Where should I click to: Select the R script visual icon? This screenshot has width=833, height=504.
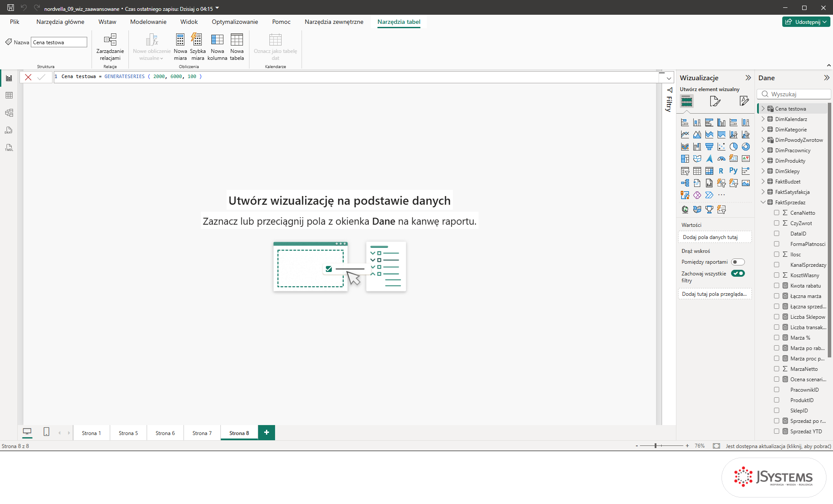click(x=721, y=171)
